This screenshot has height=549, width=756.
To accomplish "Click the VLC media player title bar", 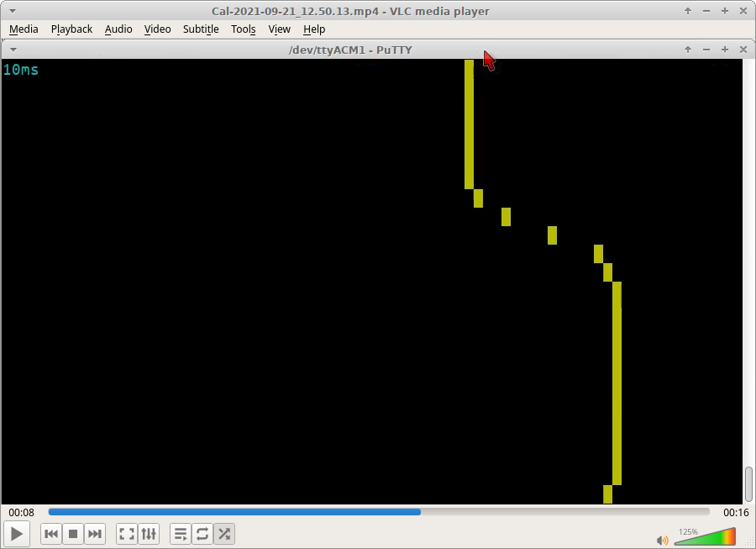I will coord(350,11).
